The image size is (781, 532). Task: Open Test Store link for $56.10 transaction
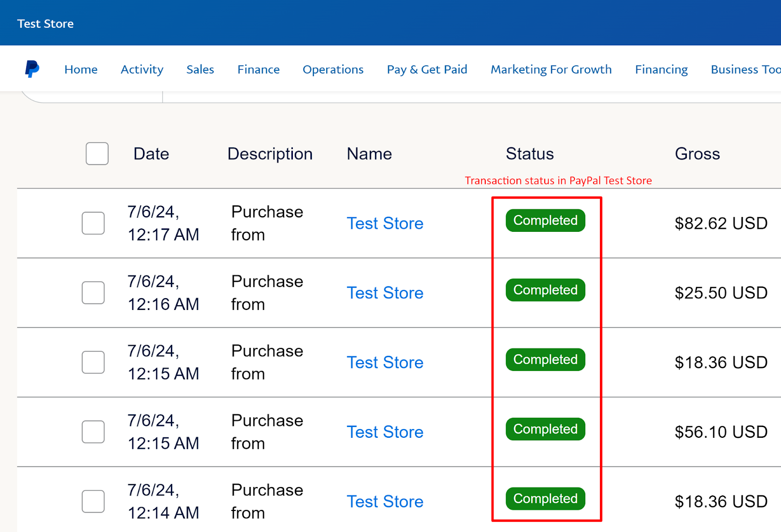click(x=385, y=432)
